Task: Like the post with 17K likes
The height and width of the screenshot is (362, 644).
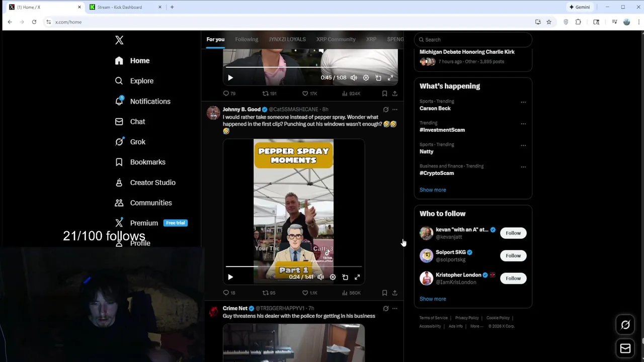Action: click(x=309, y=94)
